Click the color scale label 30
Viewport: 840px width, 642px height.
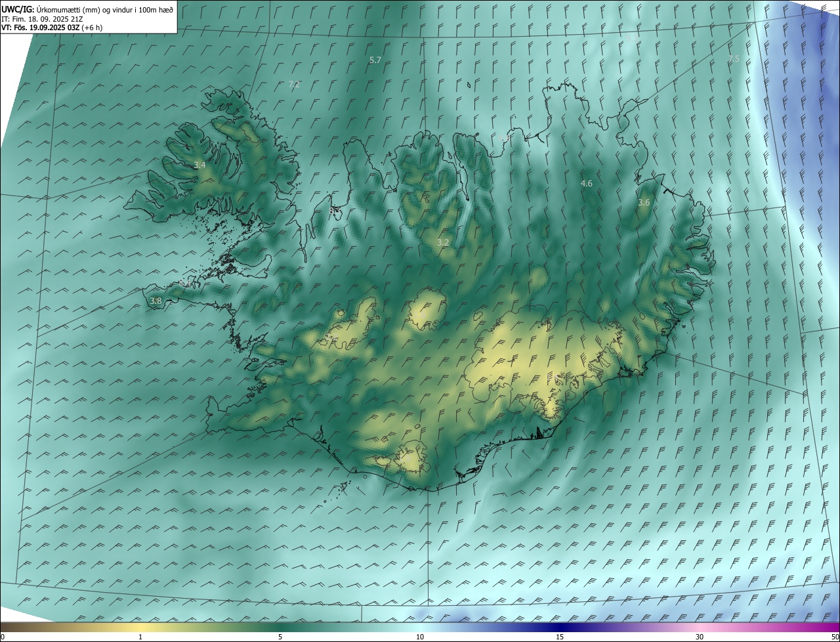click(700, 637)
